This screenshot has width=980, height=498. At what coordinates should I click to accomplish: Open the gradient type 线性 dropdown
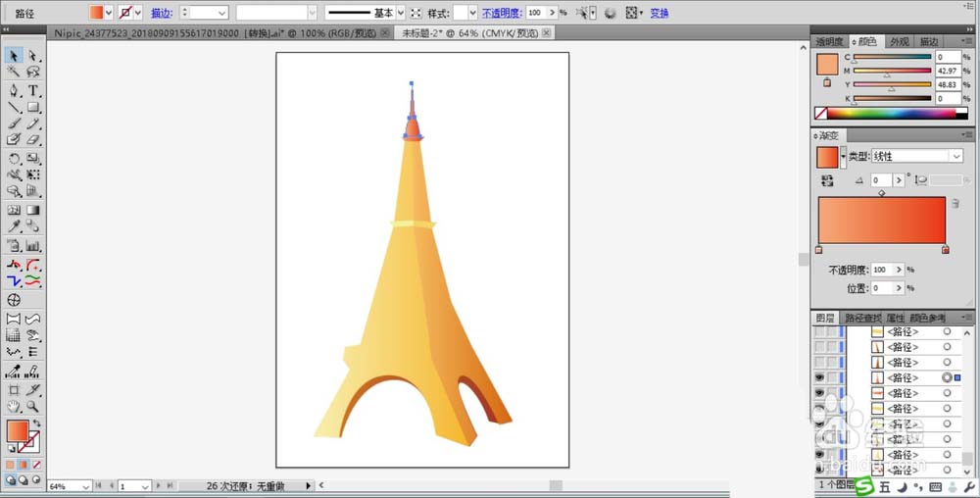pyautogui.click(x=955, y=156)
